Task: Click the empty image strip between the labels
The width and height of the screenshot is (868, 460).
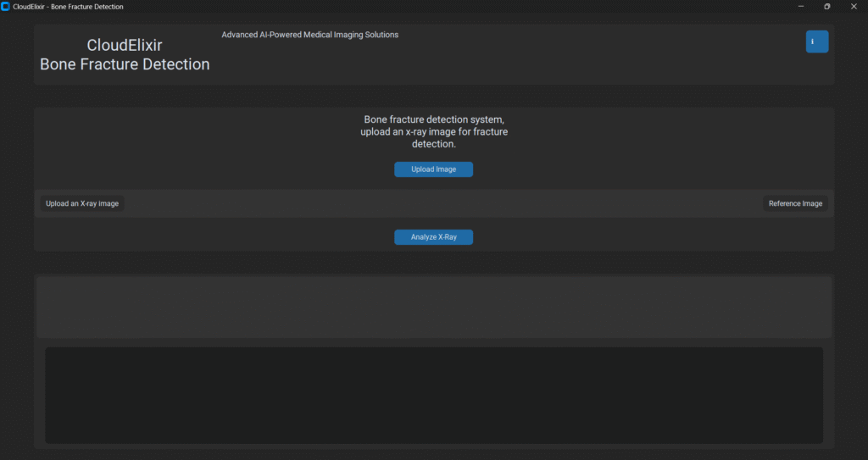Action: tap(441, 203)
